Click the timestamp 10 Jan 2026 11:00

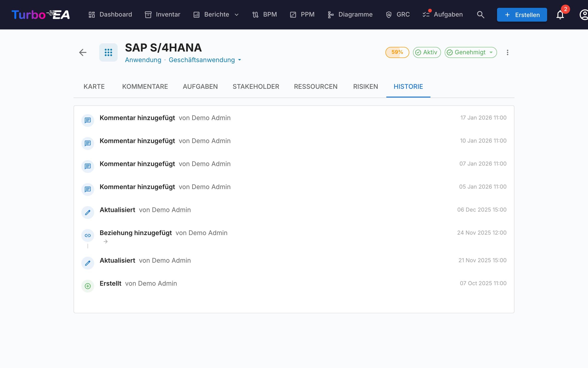[483, 141]
